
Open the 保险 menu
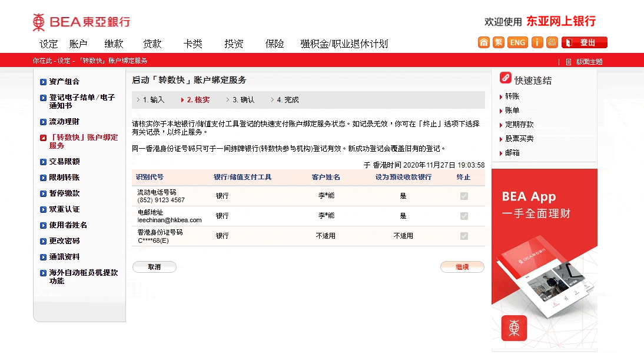[274, 44]
